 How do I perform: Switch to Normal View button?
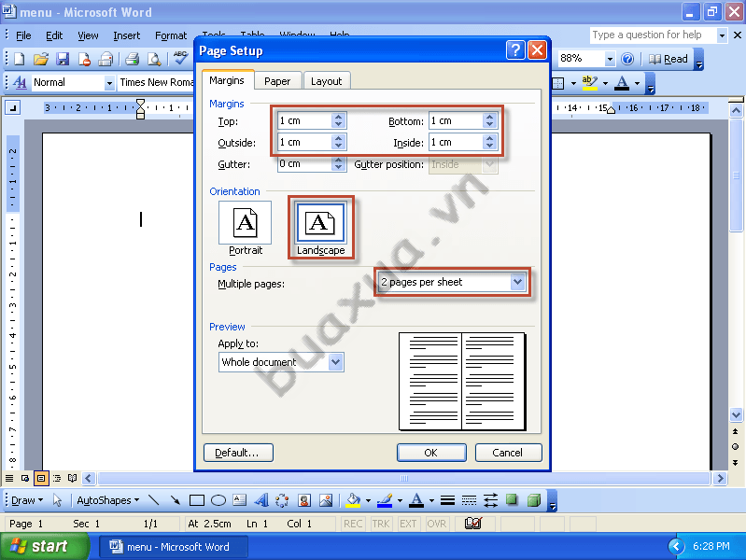tap(9, 478)
